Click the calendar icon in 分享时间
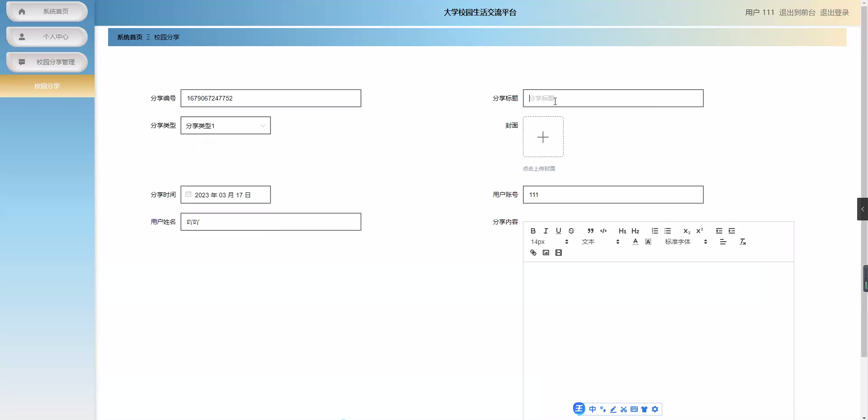This screenshot has height=420, width=868. (x=189, y=195)
